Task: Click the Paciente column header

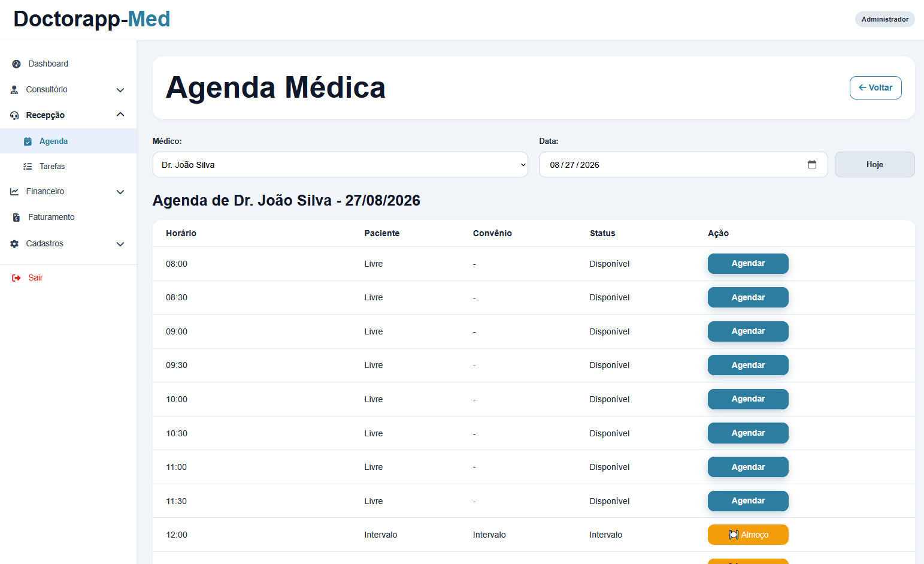Action: pos(381,233)
